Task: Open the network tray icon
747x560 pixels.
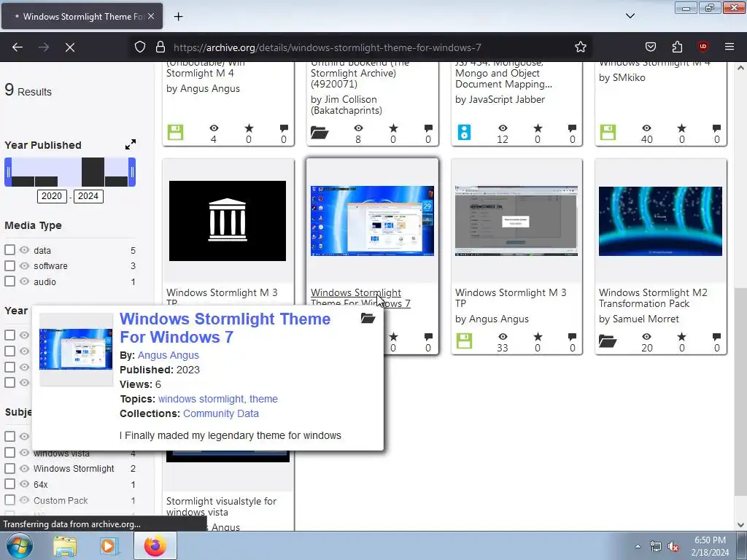Action: click(x=656, y=547)
